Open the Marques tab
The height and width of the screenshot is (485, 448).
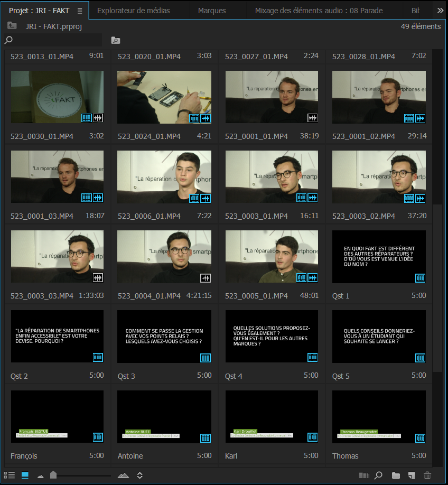click(x=212, y=11)
